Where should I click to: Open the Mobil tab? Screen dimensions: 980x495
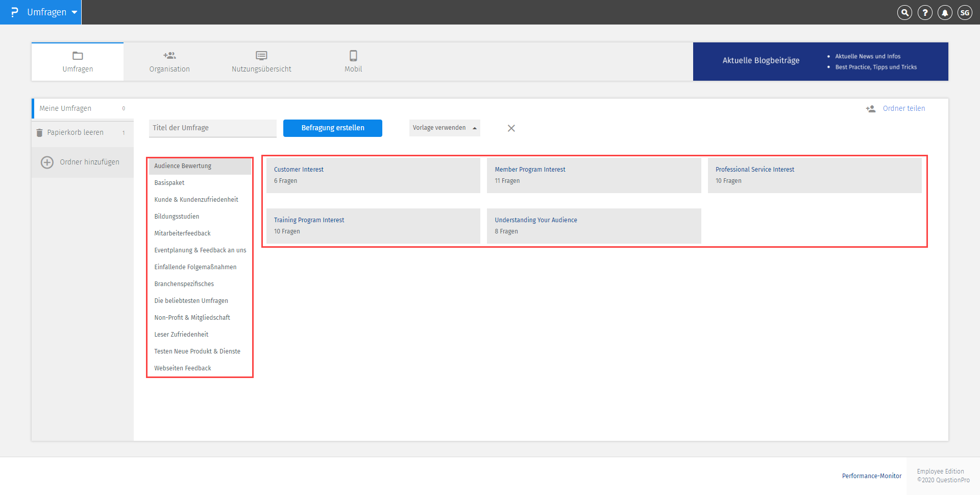[x=353, y=62]
